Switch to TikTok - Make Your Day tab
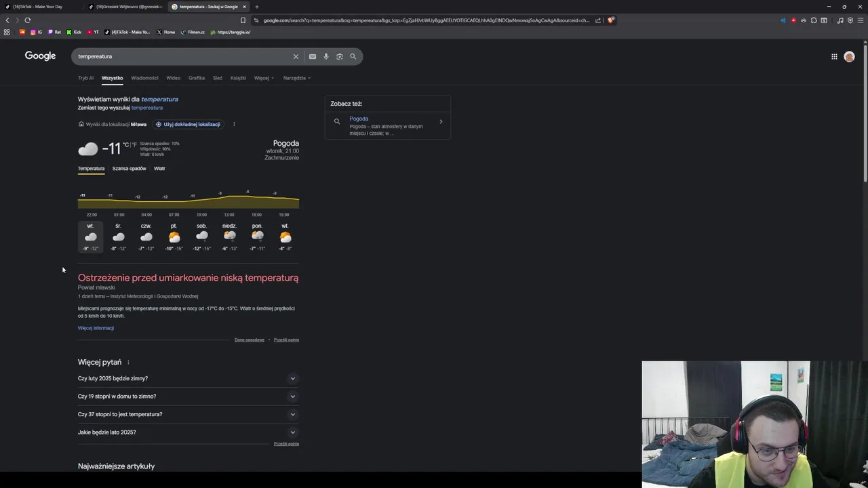This screenshot has width=868, height=488. pos(42,7)
